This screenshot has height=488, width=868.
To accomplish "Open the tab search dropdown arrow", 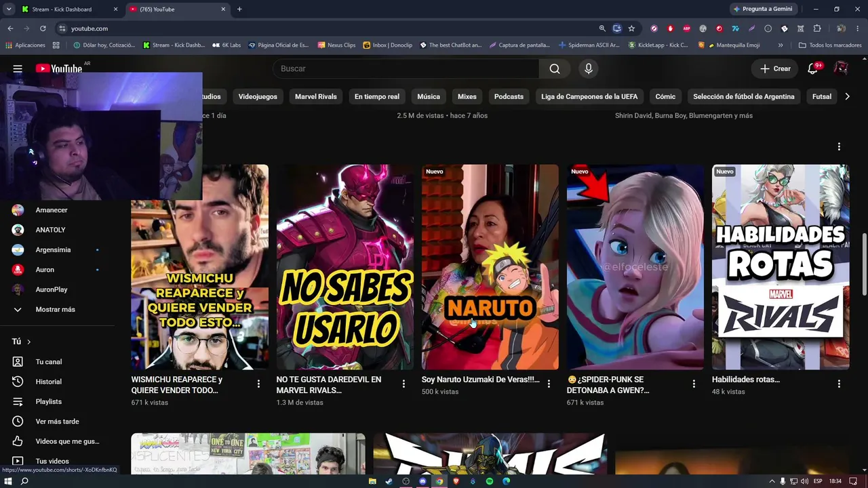I will click(x=9, y=9).
